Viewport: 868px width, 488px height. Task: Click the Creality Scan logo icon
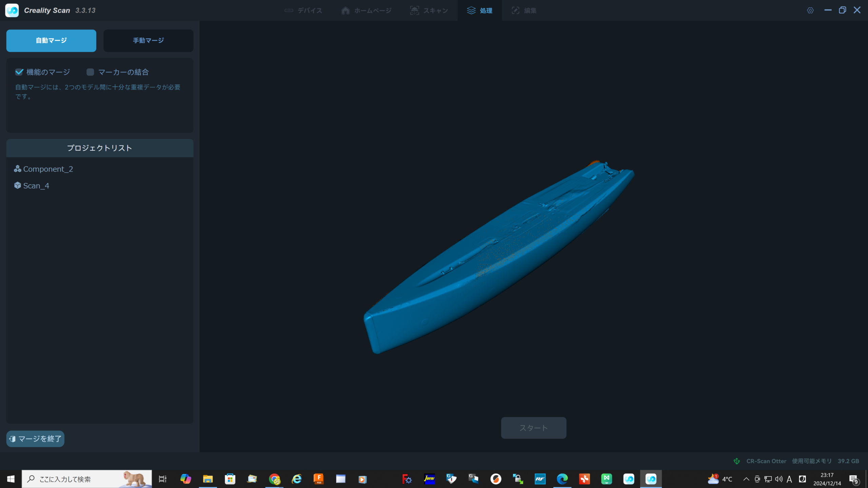pos(12,10)
